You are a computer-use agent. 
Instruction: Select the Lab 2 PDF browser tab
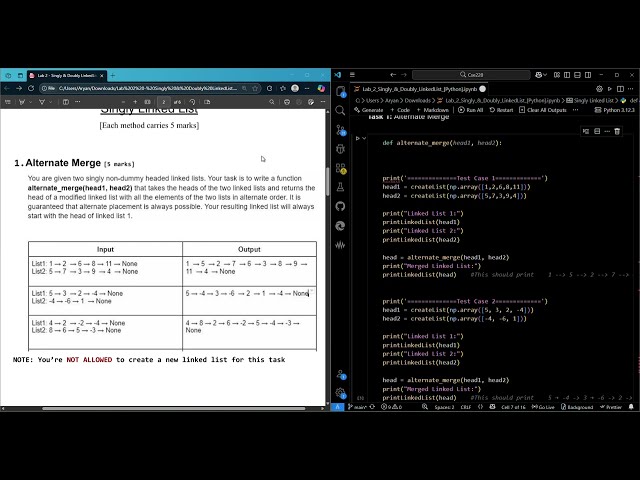coord(67,76)
